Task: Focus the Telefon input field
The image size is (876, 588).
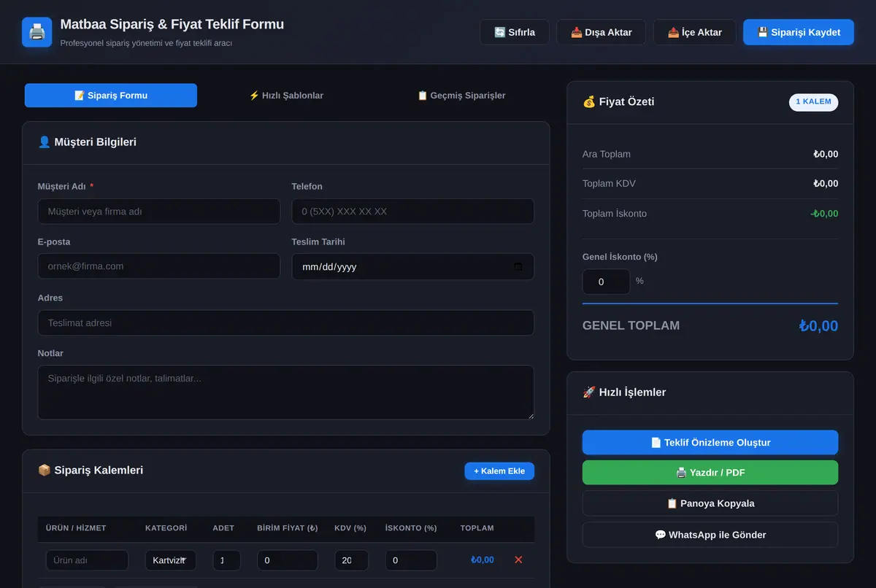Action: (x=412, y=212)
